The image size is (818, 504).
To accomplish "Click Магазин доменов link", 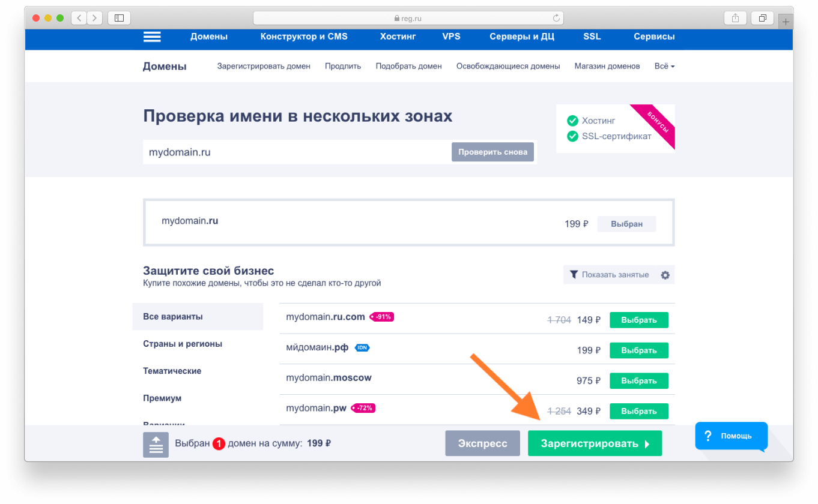I will [x=607, y=66].
